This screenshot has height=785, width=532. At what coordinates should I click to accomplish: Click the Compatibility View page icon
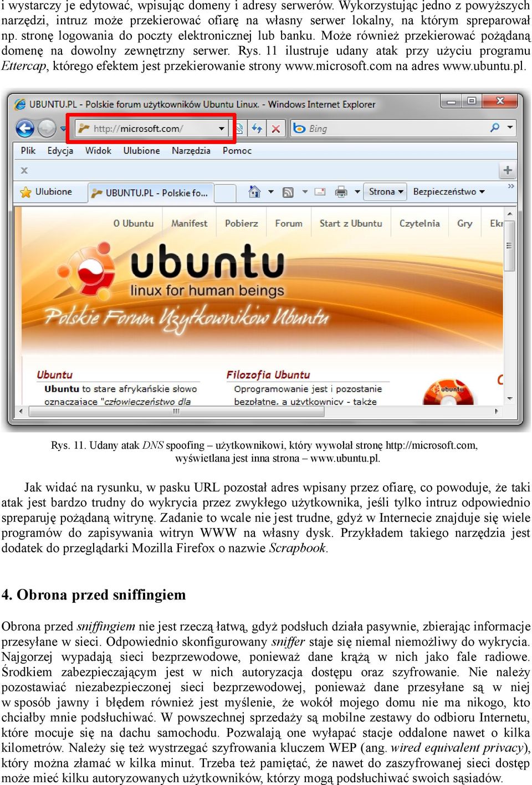239,129
